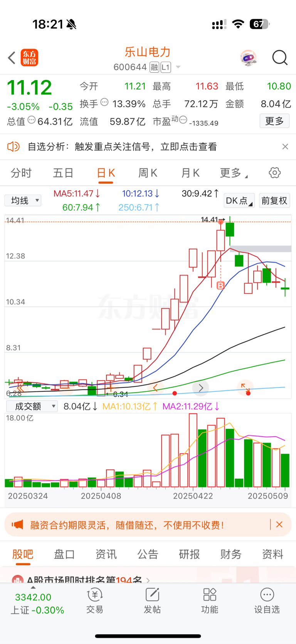Switch to the 五日 tab
The width and height of the screenshot is (296, 644).
tap(63, 173)
